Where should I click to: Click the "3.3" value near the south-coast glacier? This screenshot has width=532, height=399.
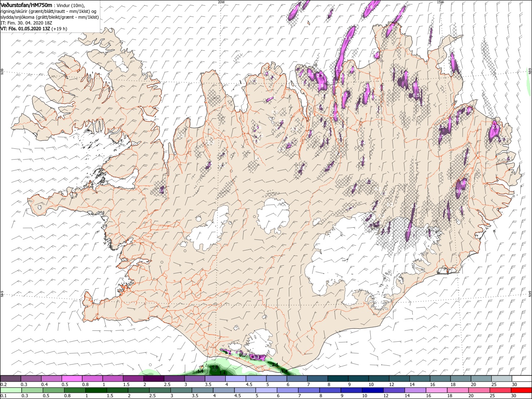click(256, 357)
